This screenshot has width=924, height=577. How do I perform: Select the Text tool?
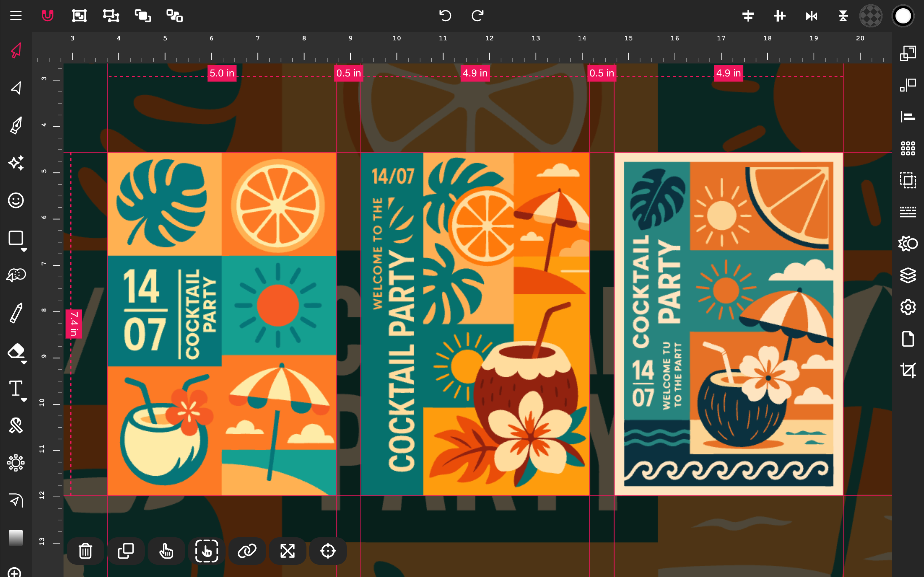[x=16, y=388]
